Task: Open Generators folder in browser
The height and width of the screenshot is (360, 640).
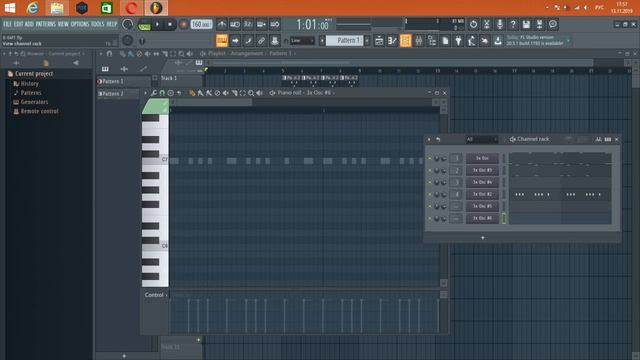Action: pos(34,102)
